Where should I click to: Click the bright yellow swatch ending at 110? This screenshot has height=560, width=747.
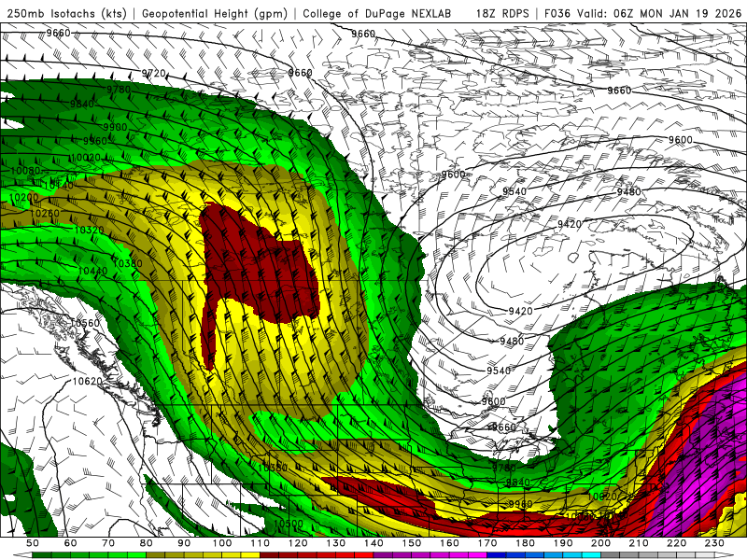250,555
